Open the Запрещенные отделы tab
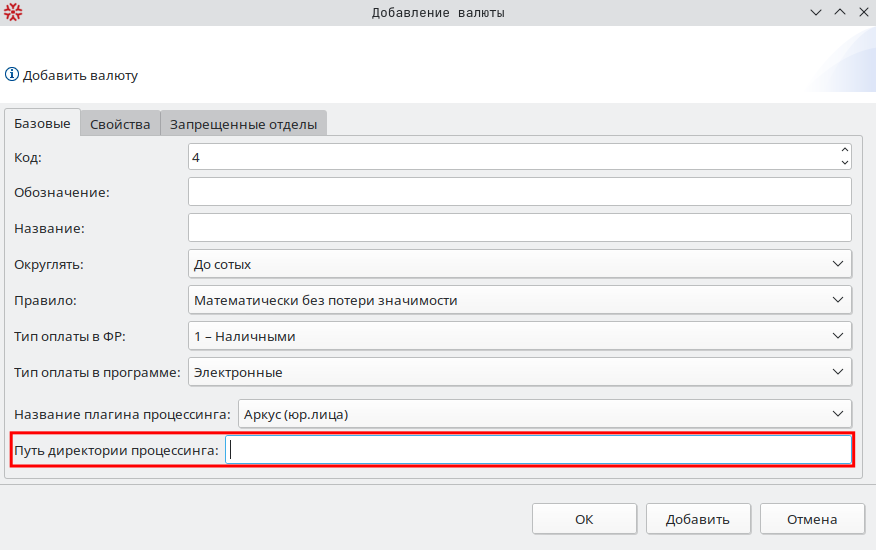Image resolution: width=876 pixels, height=550 pixels. point(243,124)
